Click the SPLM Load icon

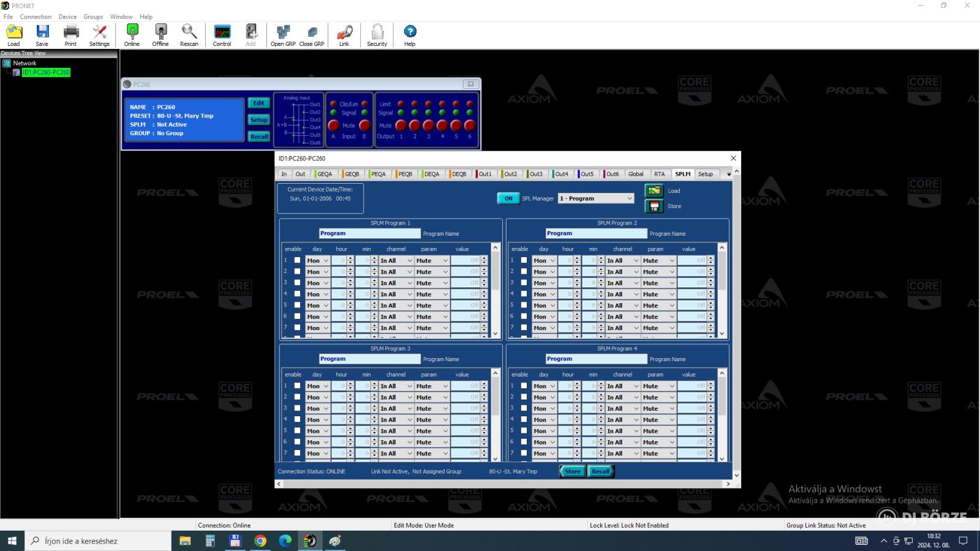pos(654,190)
